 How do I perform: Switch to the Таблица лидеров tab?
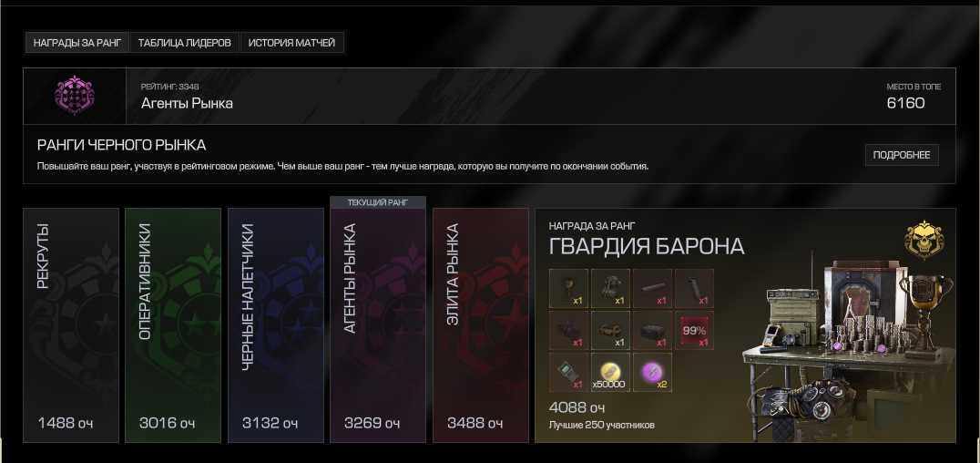pyautogui.click(x=185, y=43)
